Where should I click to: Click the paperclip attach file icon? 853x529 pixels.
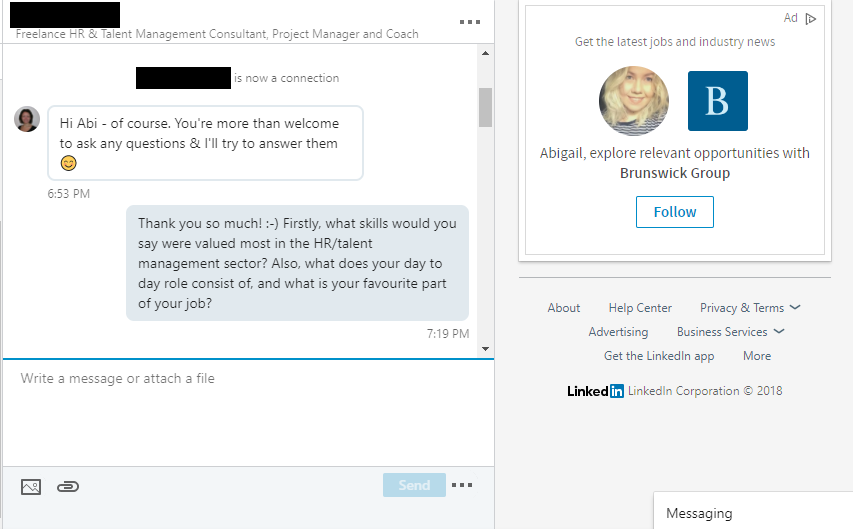[x=68, y=487]
